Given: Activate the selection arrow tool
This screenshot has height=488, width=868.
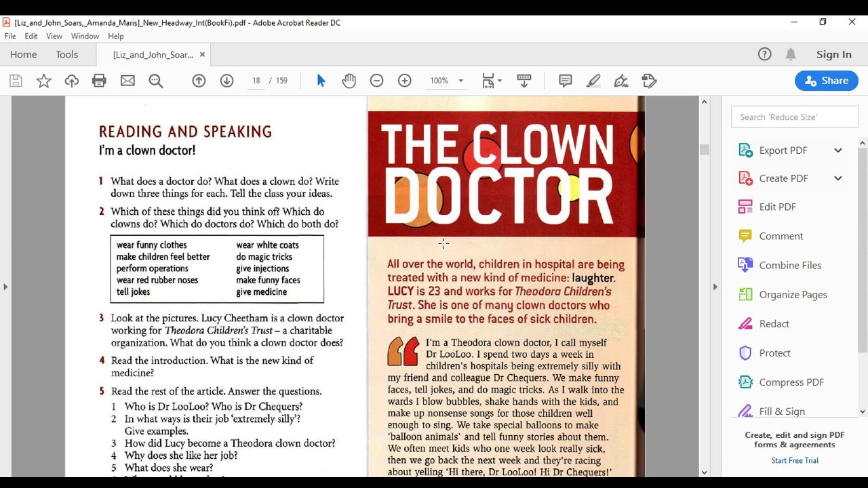Looking at the screenshot, I should 321,81.
